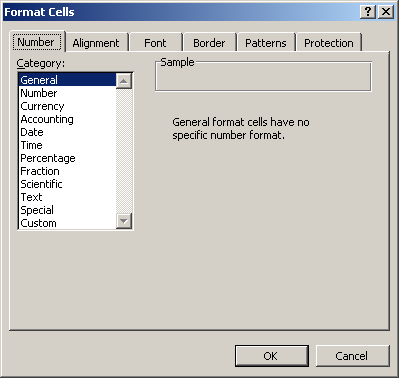The width and height of the screenshot is (399, 378).
Task: Click the OK button
Action: [x=272, y=356]
